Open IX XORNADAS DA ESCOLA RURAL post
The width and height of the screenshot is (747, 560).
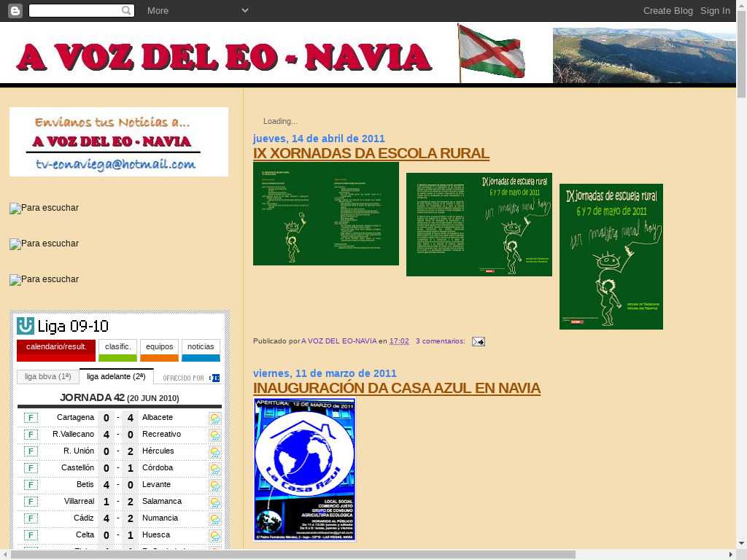[371, 153]
